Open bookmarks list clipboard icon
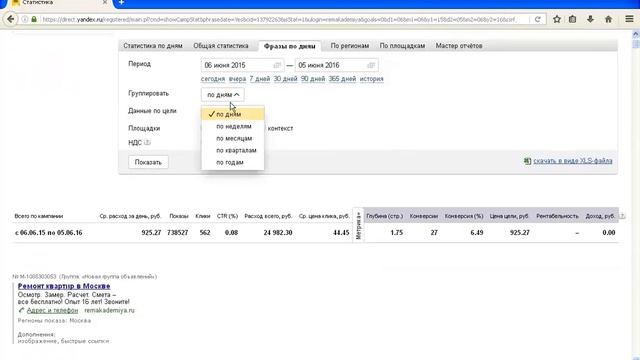This screenshot has height=360, width=640. 573,19
